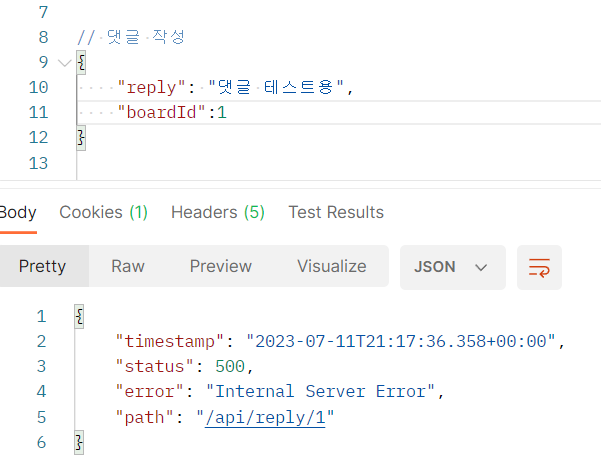Click the closing brace on response line 6
The height and width of the screenshot is (458, 601).
click(79, 443)
